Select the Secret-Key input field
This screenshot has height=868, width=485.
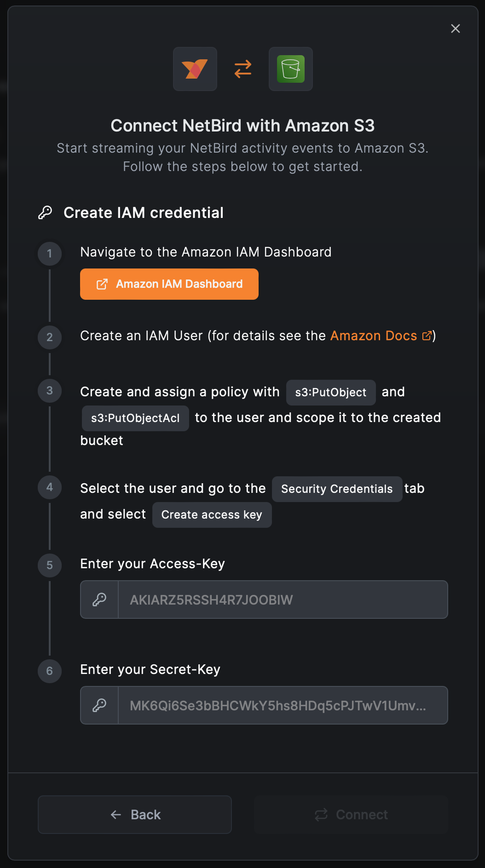pos(283,705)
